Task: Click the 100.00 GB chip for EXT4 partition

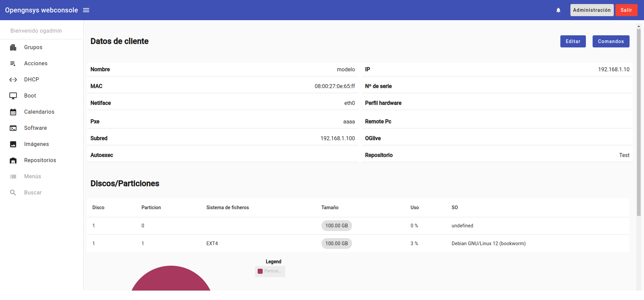Action: (x=336, y=243)
